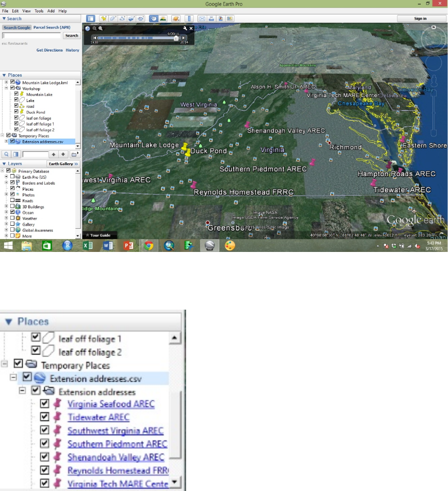Click the Record a Tour tool
Viewport: 448px width, 491px height.
(x=141, y=19)
